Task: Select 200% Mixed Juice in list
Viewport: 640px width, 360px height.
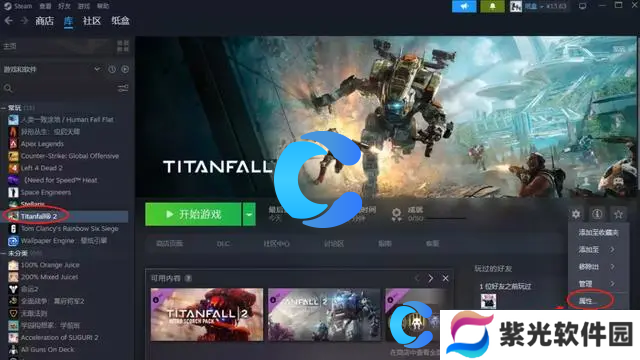Action: (x=49, y=277)
